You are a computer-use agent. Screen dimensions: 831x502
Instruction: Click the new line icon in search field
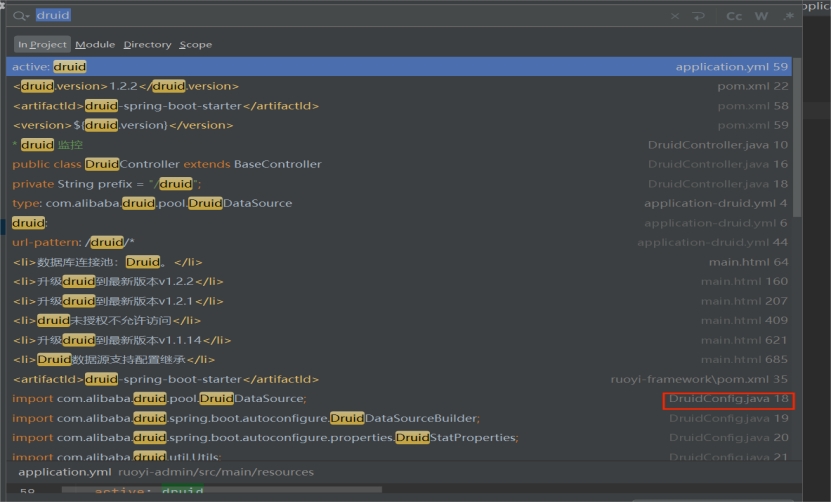pyautogui.click(x=698, y=16)
